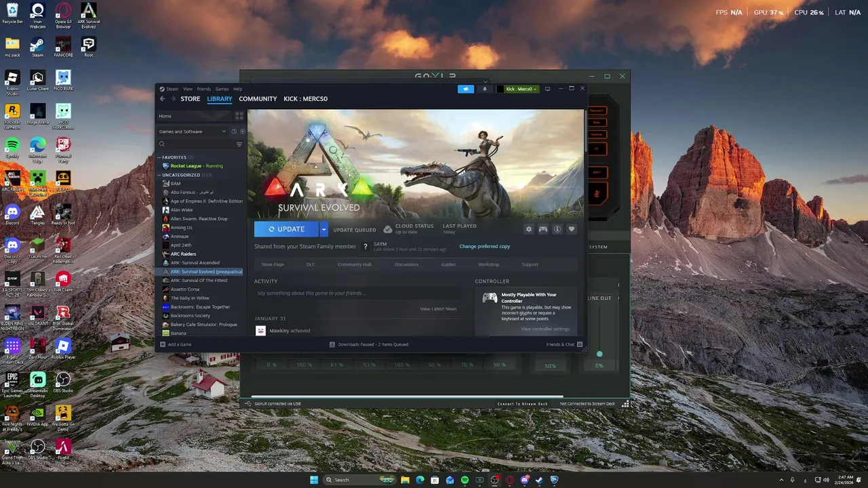Click Add a Game plus icon
868x488 pixels.
(162, 344)
